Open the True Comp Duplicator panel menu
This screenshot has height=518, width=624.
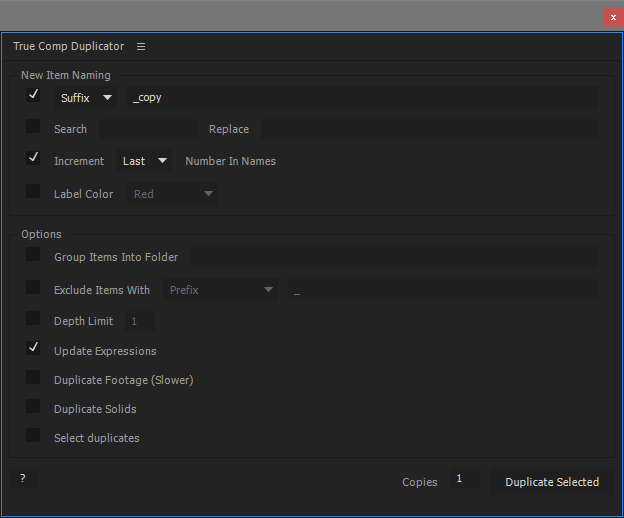[141, 47]
